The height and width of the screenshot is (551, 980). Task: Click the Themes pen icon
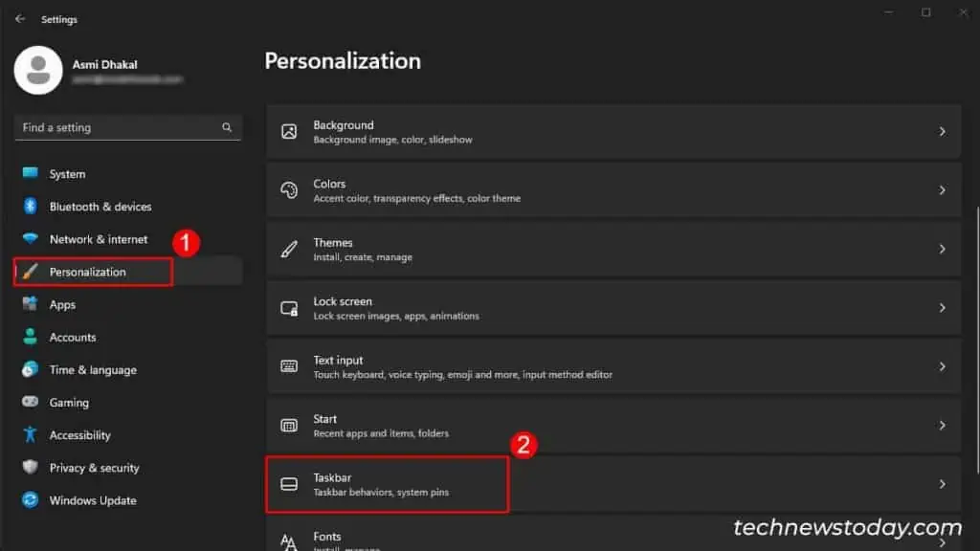(x=289, y=249)
